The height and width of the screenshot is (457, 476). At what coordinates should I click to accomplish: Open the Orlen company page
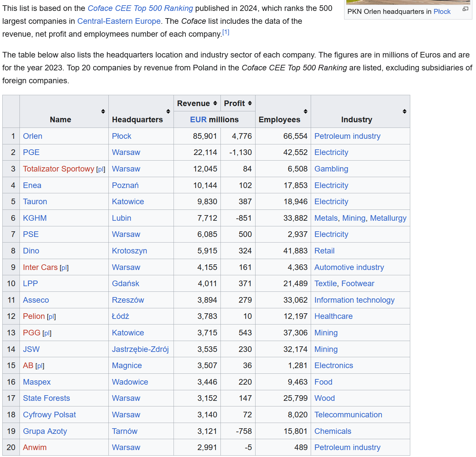point(33,136)
